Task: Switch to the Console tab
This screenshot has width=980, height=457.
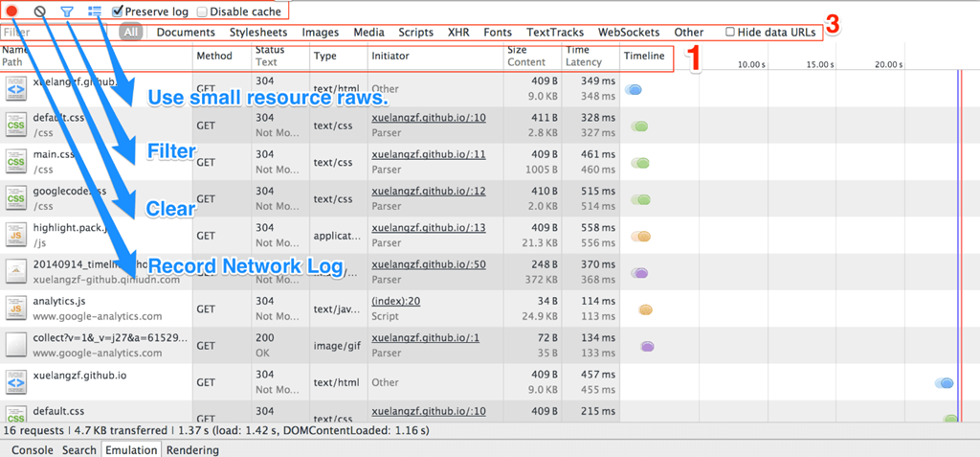Action: [x=32, y=449]
